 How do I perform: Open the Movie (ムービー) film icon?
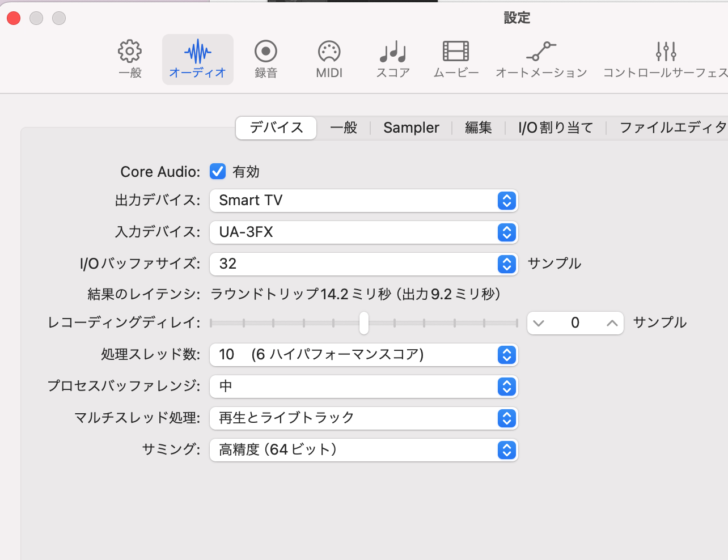456,52
